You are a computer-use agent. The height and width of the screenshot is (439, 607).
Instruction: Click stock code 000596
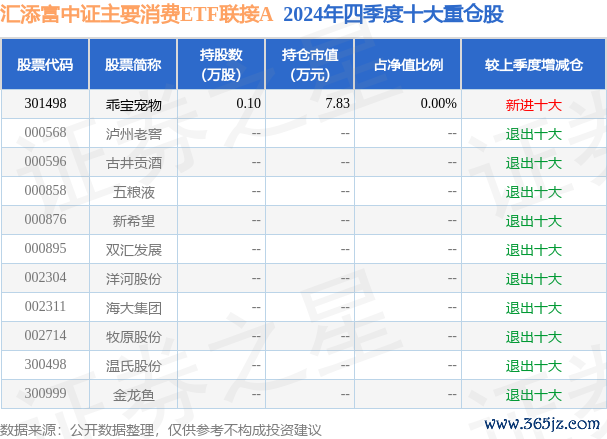point(45,161)
